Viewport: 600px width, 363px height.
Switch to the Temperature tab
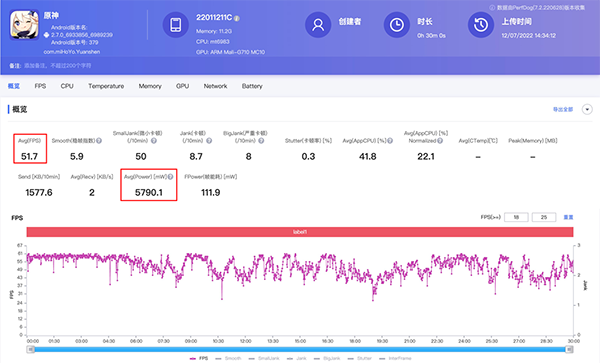click(x=106, y=86)
